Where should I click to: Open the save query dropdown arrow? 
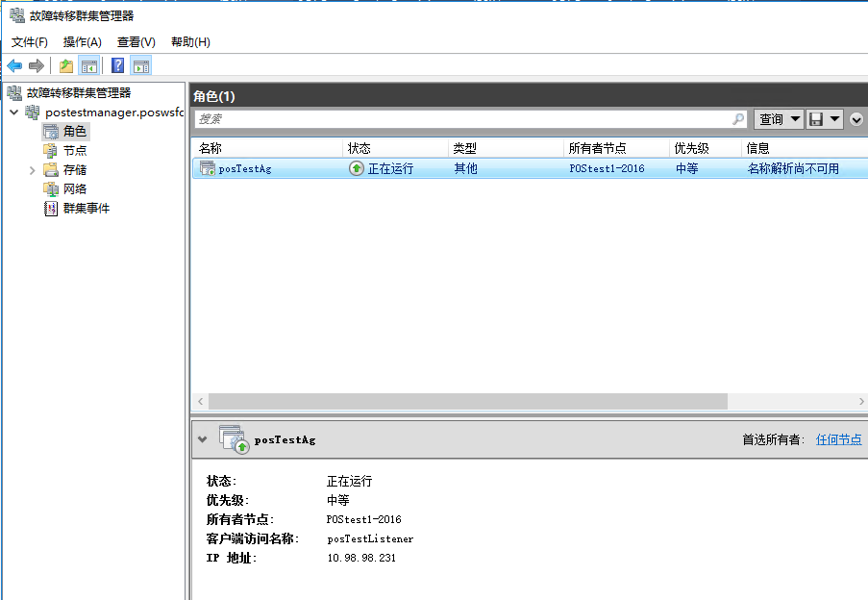(834, 119)
